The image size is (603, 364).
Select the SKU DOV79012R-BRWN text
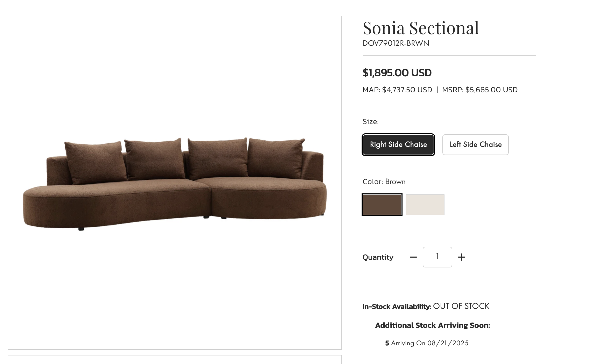(396, 43)
